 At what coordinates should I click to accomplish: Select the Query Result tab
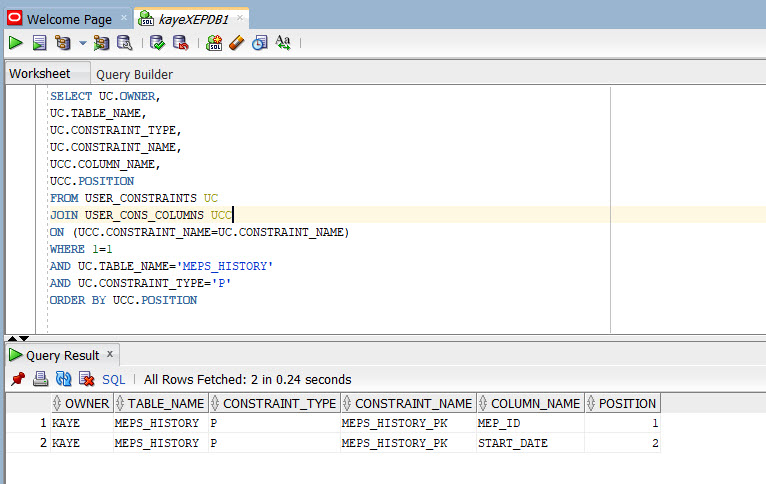[62, 355]
